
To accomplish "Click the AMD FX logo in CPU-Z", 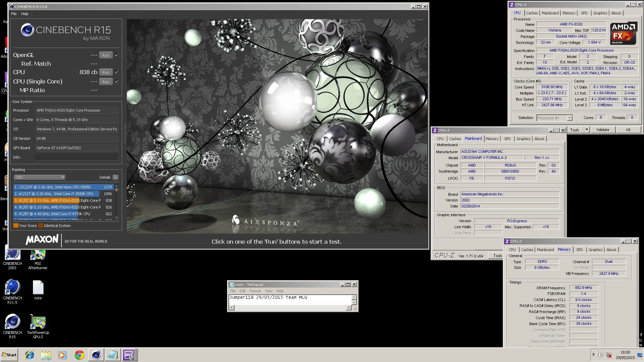I will [x=623, y=34].
